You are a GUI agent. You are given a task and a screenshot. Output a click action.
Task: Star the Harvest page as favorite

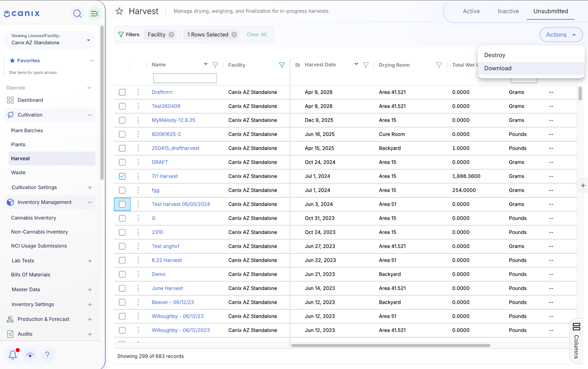click(x=119, y=11)
